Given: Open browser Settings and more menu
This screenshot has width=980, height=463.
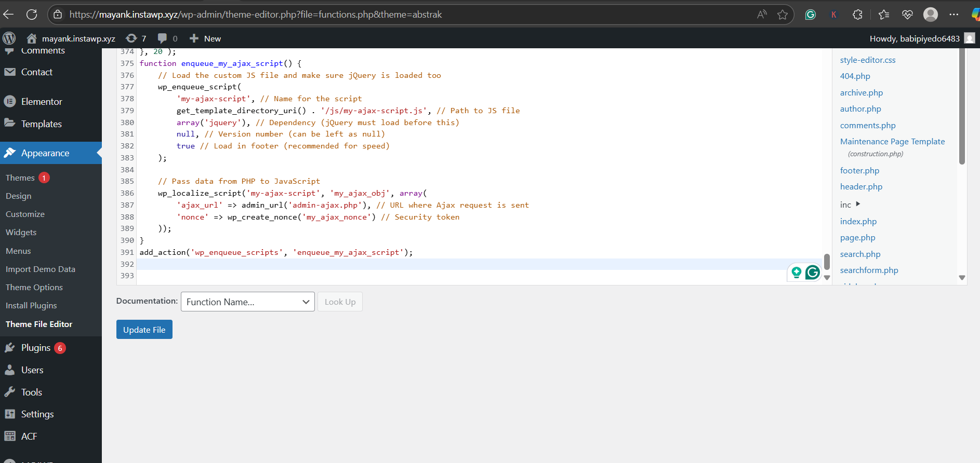Looking at the screenshot, I should pos(954,15).
